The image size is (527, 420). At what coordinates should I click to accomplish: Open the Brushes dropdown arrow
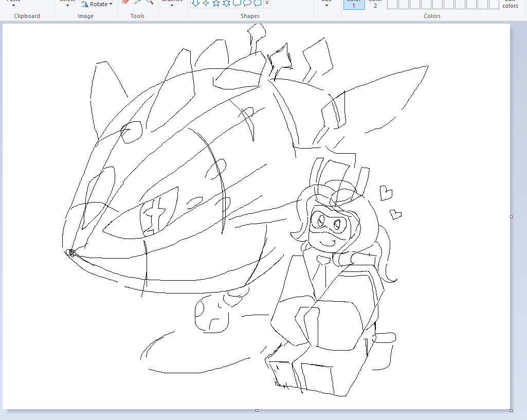(x=172, y=5)
